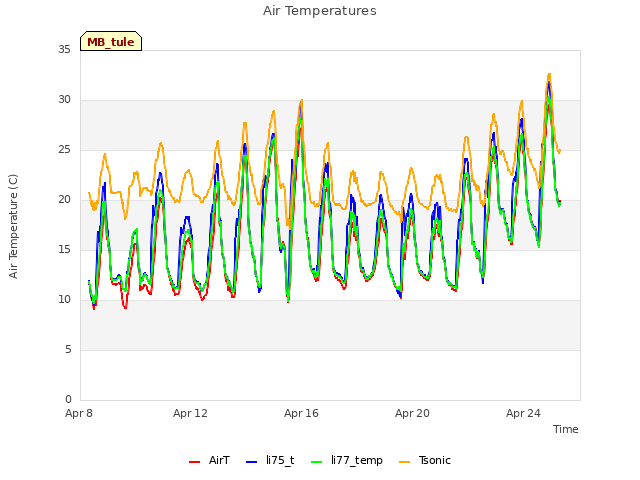Toggle the li75_t legend entry

[x=270, y=460]
